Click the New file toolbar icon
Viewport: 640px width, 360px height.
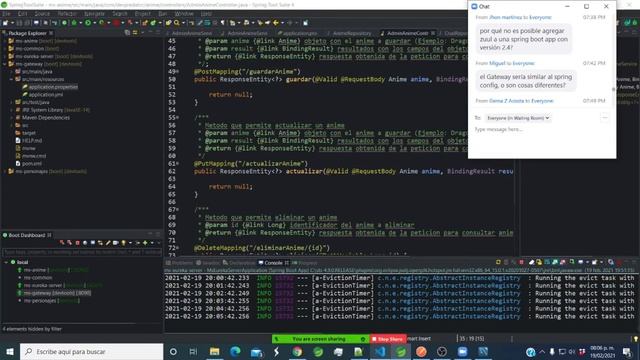pos(5,23)
